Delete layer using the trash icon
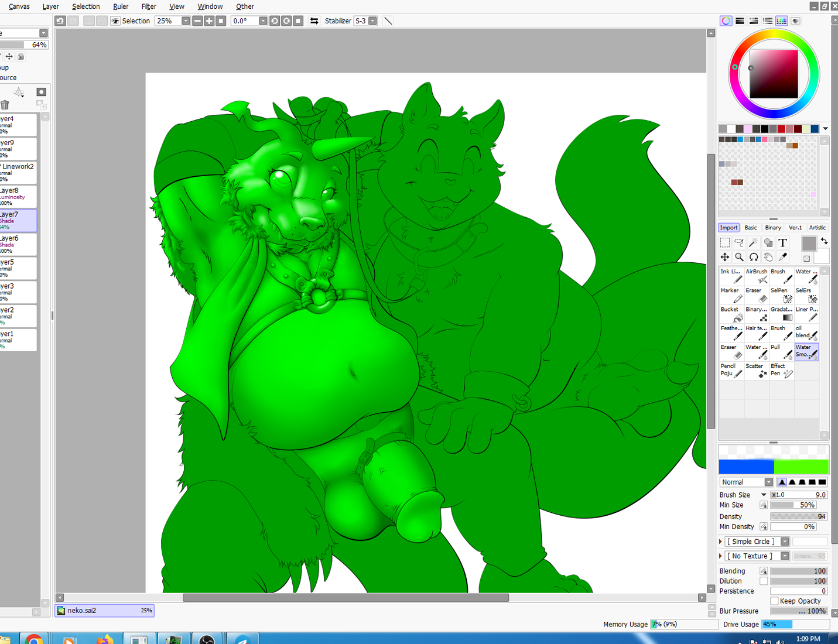The image size is (838, 644). coord(5,105)
